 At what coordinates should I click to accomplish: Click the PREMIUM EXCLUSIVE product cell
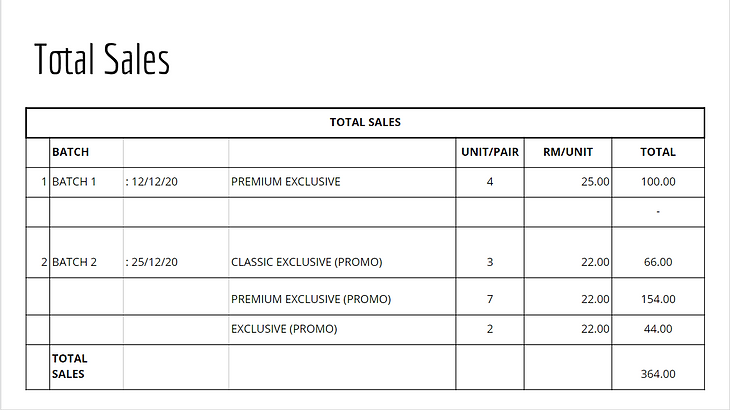click(342, 182)
